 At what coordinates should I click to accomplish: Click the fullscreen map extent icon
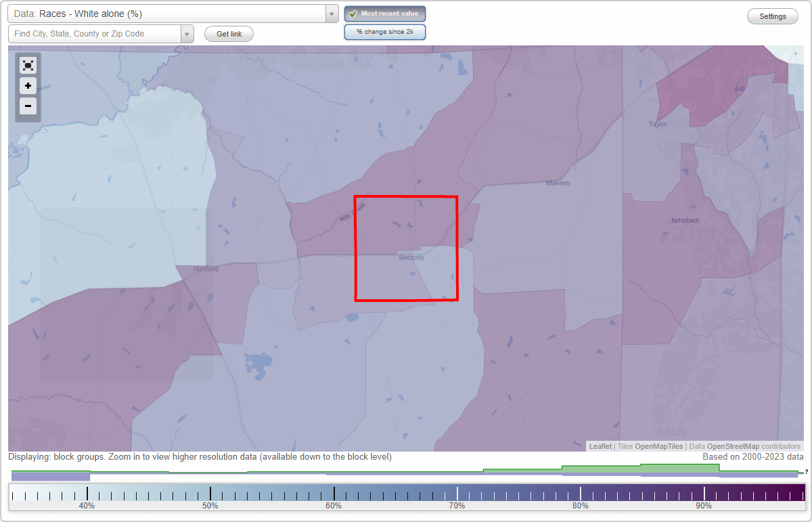pos(28,65)
